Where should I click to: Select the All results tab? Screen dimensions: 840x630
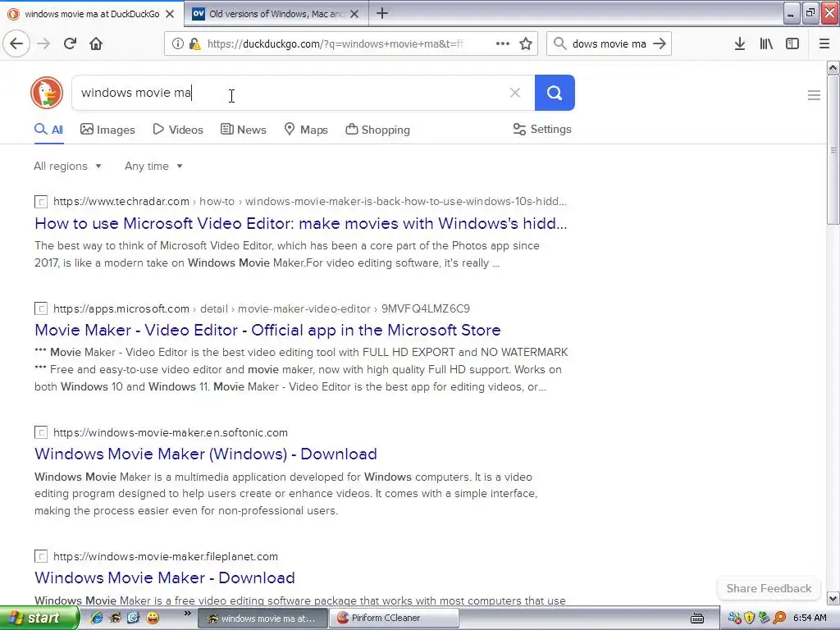[x=48, y=130]
